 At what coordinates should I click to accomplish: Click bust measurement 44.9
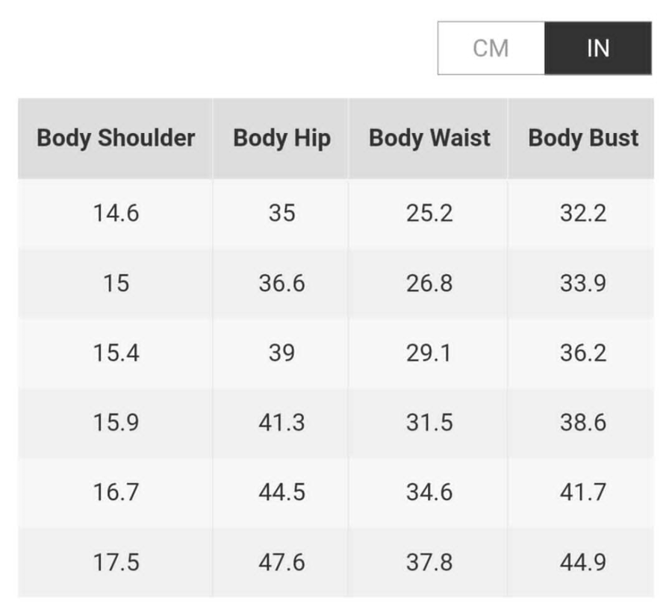[582, 562]
